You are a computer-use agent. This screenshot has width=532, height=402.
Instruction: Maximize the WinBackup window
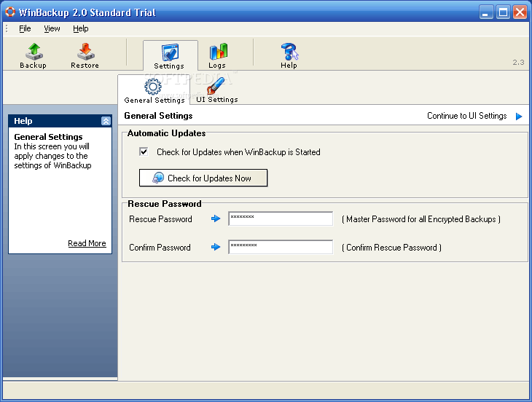click(503, 12)
